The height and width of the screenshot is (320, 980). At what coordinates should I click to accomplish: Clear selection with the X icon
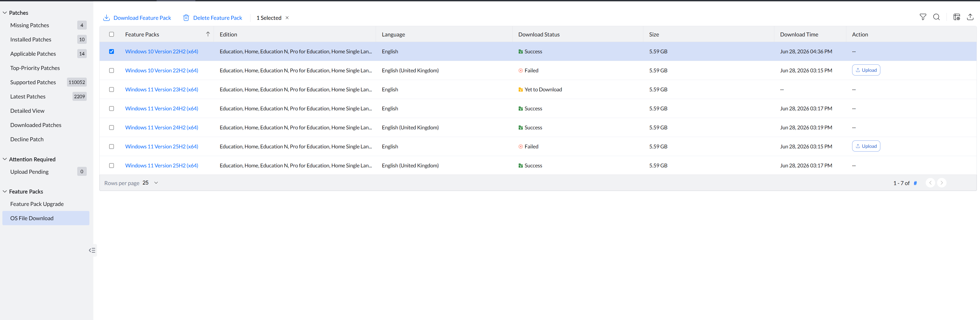pos(287,18)
